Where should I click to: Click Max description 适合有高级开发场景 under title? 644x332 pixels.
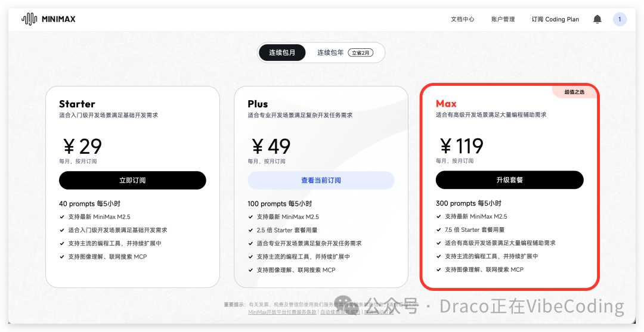(491, 115)
